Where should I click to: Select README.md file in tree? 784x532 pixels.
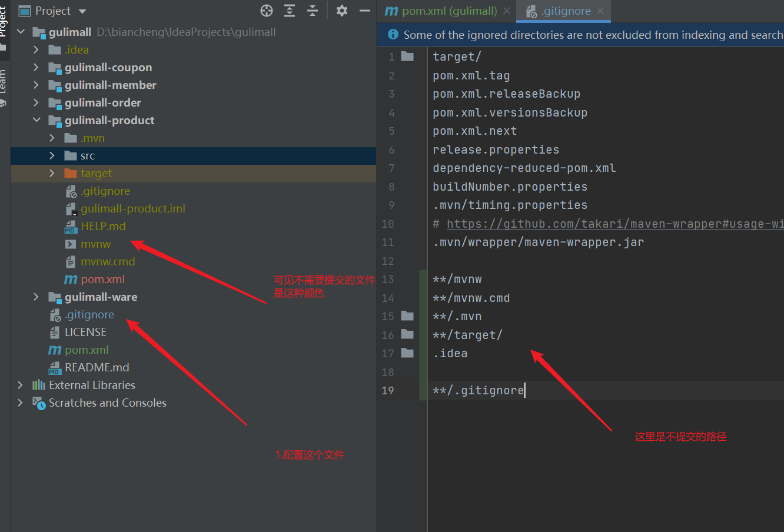pos(97,367)
